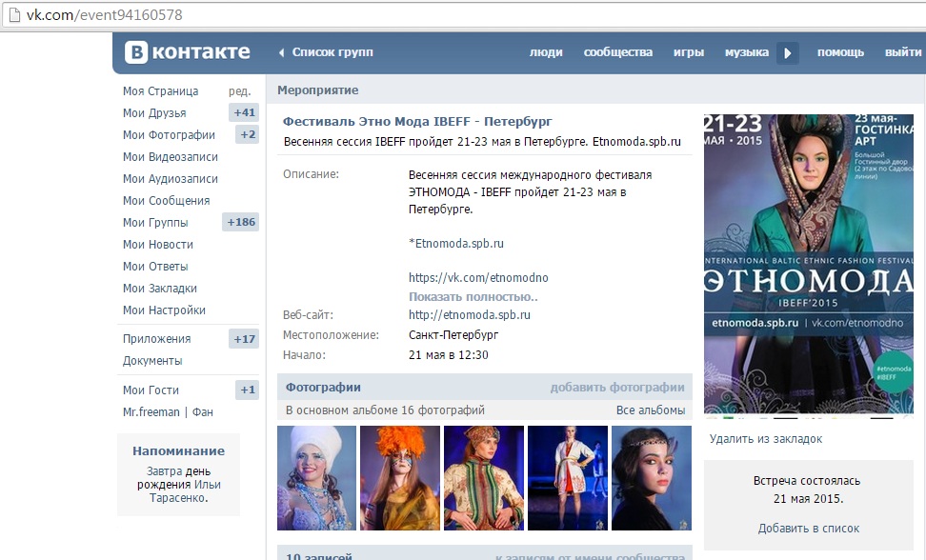Image resolution: width=926 pixels, height=560 pixels.
Task: Open the помощь menu item
Action: (x=840, y=52)
